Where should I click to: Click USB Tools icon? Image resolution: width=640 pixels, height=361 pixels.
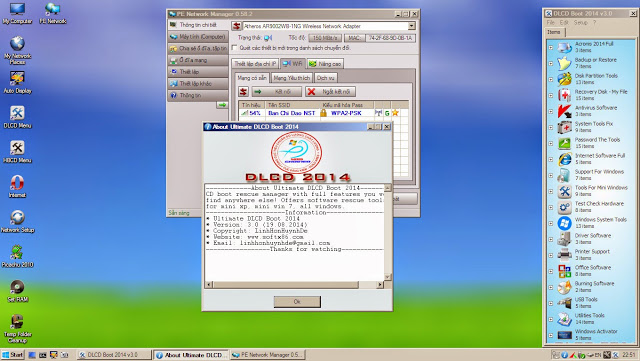point(564,303)
